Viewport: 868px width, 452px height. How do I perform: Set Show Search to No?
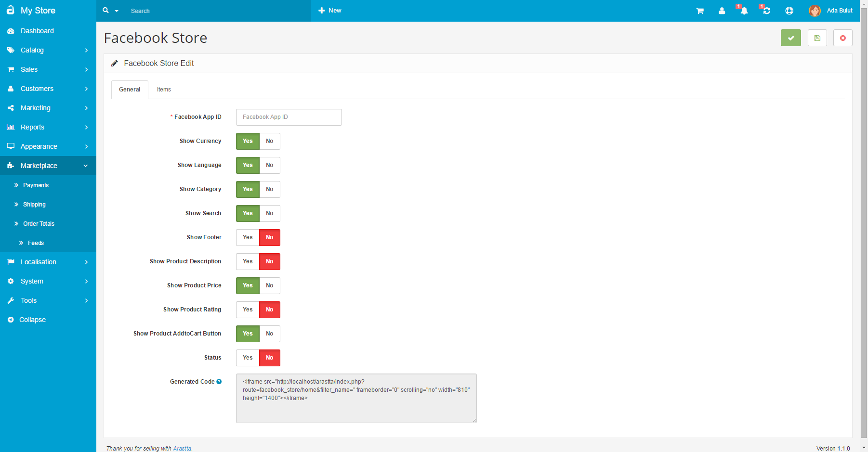(x=270, y=213)
